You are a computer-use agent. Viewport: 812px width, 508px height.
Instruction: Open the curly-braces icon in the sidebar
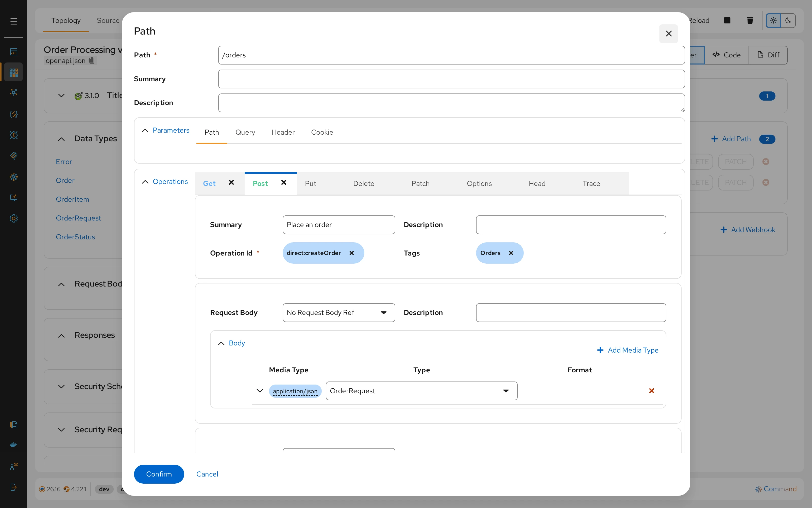click(x=13, y=114)
